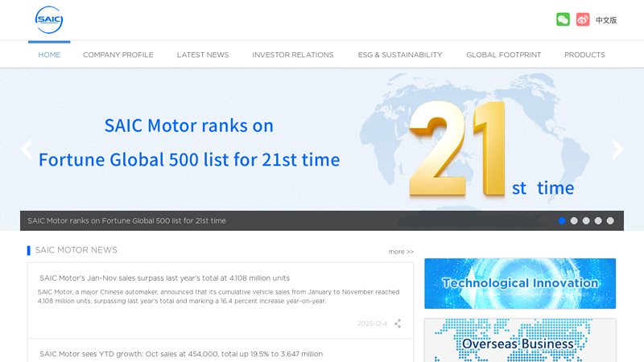The width and height of the screenshot is (644, 362).
Task: Go to the HOME tab
Action: pyautogui.click(x=49, y=55)
